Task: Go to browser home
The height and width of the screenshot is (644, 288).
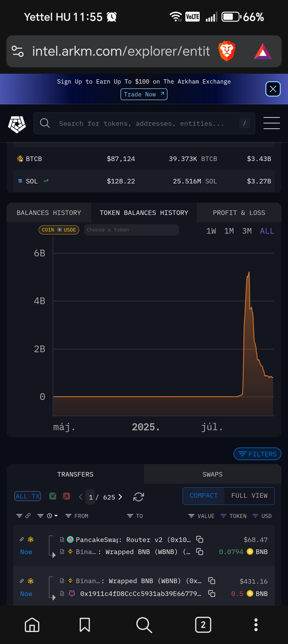Action: point(32,625)
